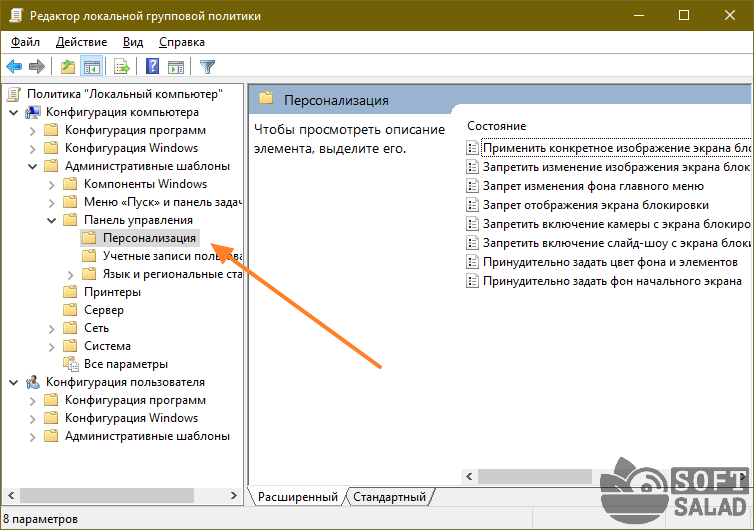Select 'Принудительно задать цвет фона и элементов'
The width and height of the screenshot is (754, 530).
click(x=610, y=262)
